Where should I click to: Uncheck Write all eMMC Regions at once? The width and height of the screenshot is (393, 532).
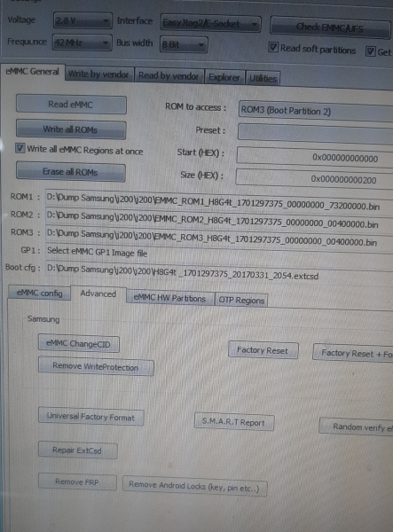point(20,148)
